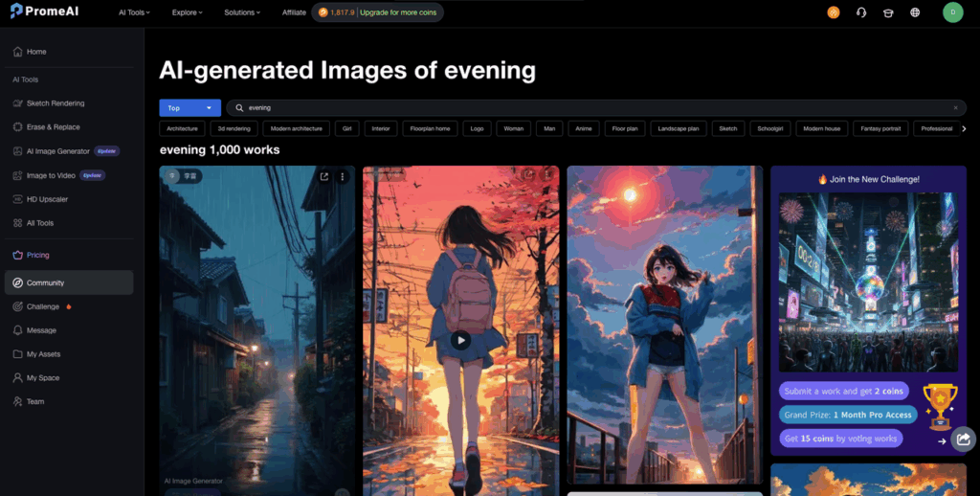Filter by 3d rendering tag
The image size is (980, 496).
(x=234, y=129)
